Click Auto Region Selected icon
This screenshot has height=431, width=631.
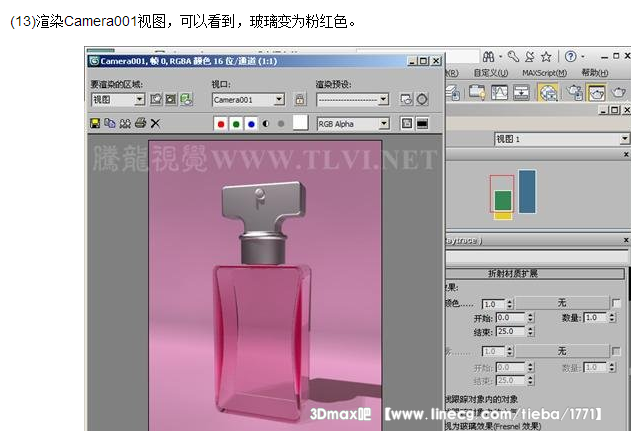[x=171, y=99]
